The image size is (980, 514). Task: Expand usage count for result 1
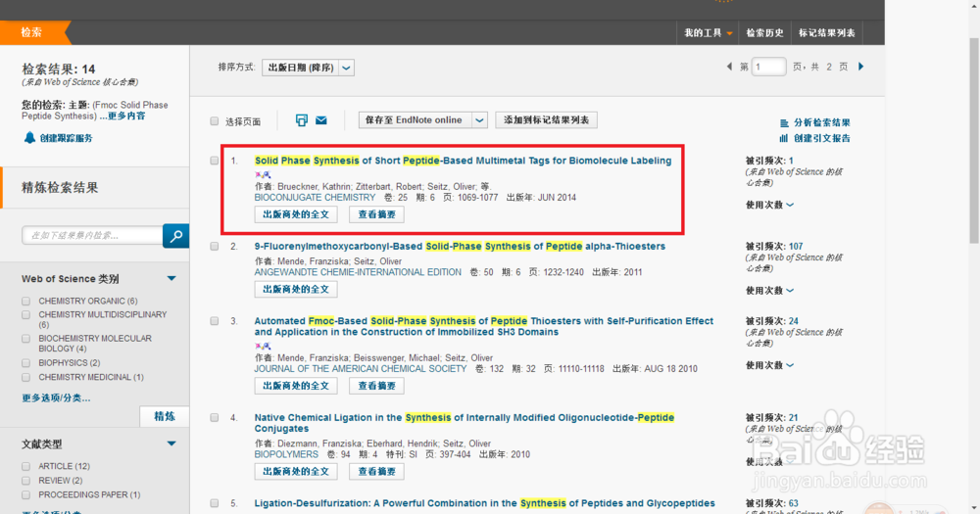[769, 205]
